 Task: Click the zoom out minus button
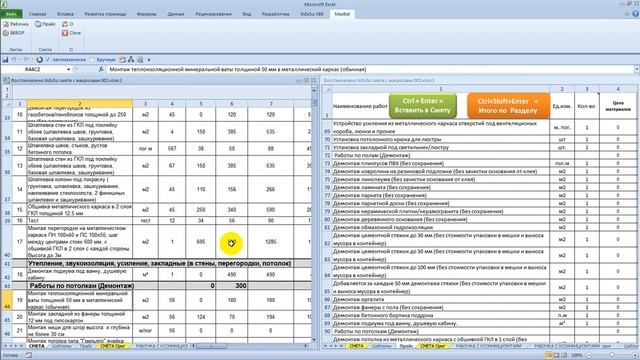[x=589, y=356]
